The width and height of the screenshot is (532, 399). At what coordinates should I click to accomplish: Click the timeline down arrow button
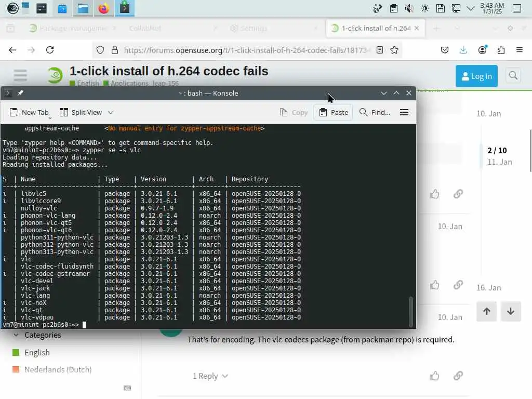(511, 312)
